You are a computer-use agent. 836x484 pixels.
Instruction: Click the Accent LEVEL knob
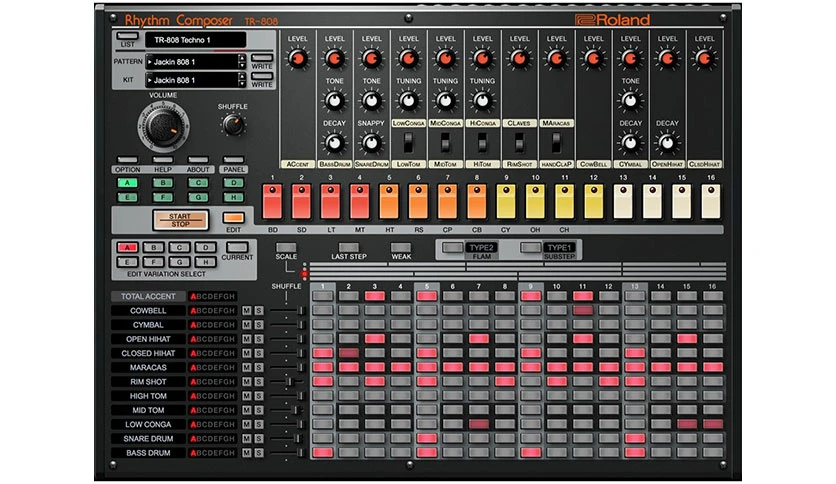click(298, 59)
